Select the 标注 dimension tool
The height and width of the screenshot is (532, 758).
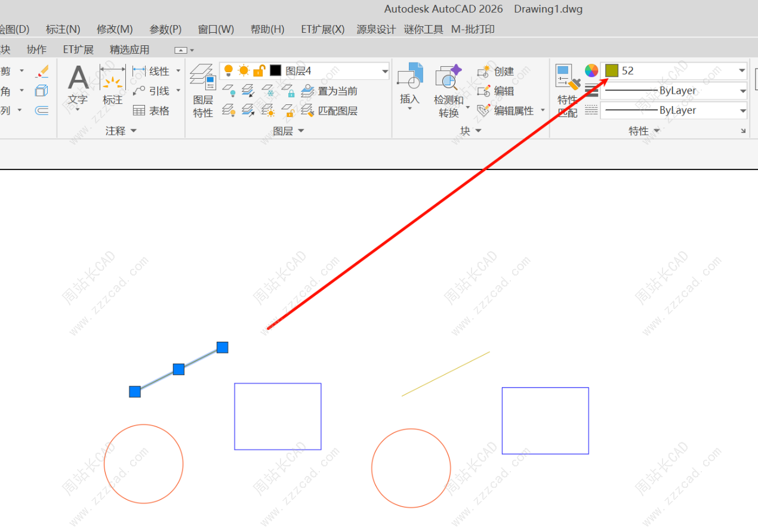click(112, 83)
